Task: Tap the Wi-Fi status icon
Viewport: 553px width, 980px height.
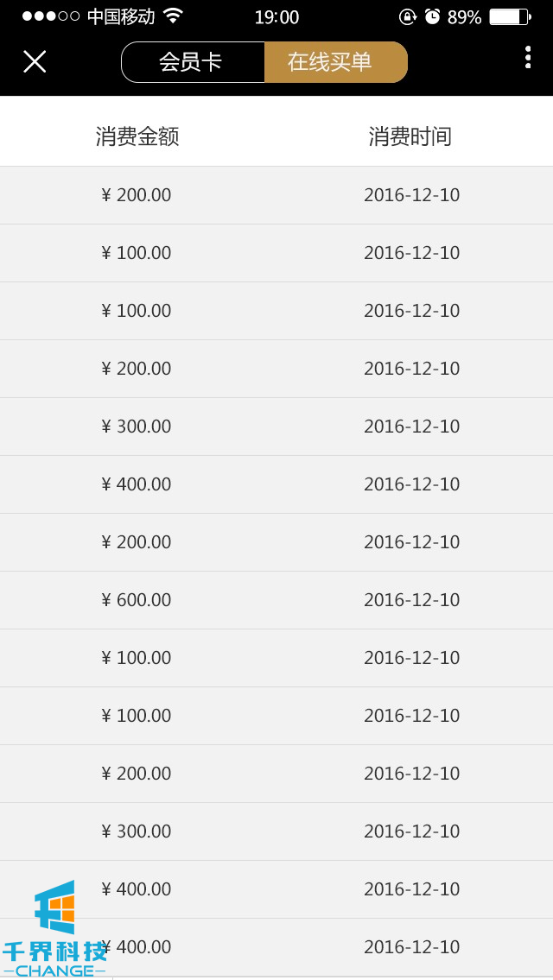Action: point(173,16)
